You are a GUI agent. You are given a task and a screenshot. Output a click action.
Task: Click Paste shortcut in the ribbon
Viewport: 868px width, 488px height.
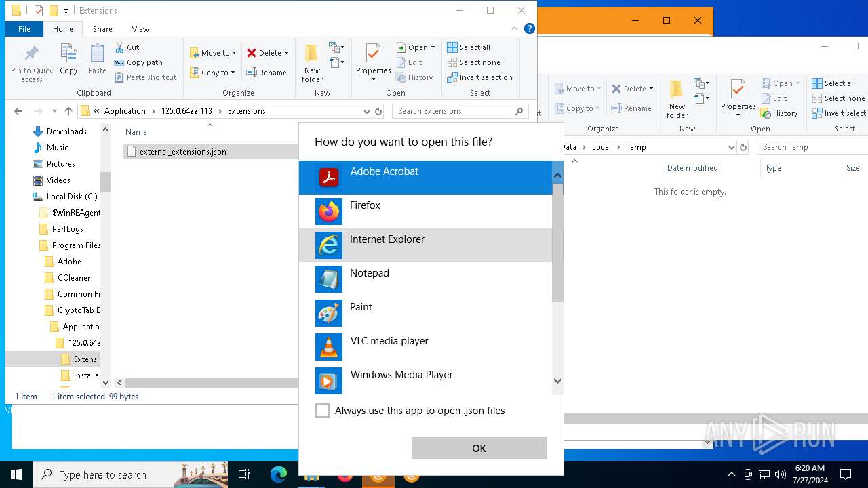click(145, 77)
